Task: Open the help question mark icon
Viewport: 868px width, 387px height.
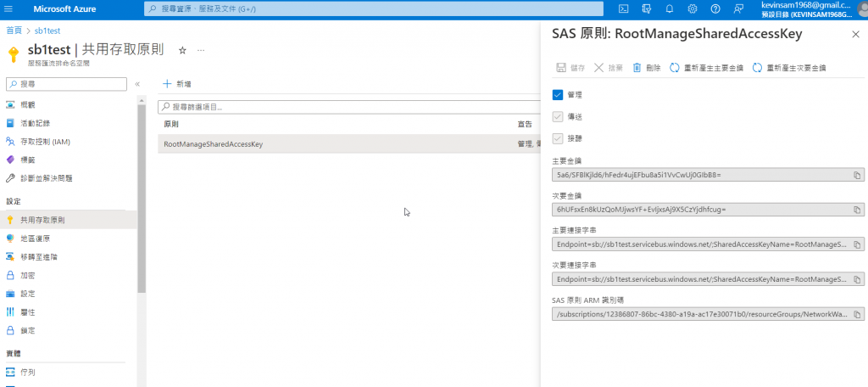Action: pyautogui.click(x=715, y=8)
